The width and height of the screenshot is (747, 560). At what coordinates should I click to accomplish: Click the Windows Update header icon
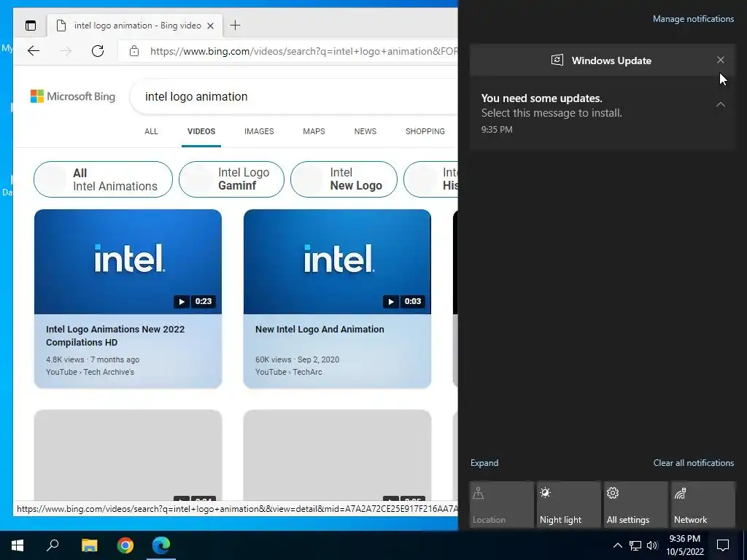click(557, 60)
